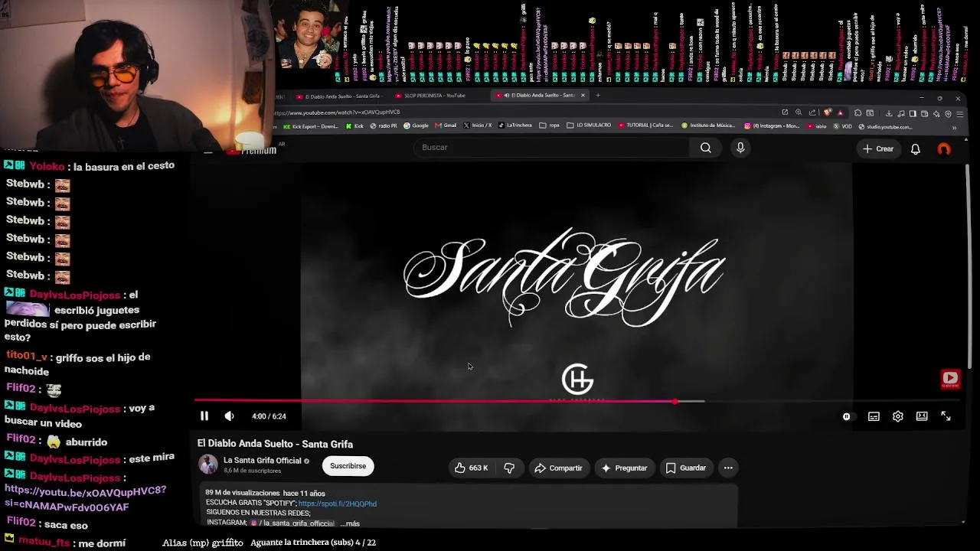The height and width of the screenshot is (551, 980).
Task: Open the Crear create menu
Action: click(878, 148)
